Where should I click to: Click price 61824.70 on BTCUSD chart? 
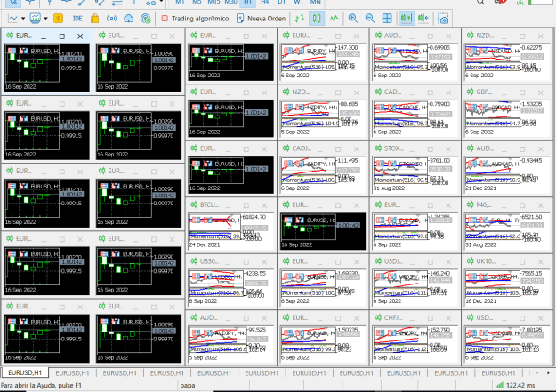pos(254,217)
